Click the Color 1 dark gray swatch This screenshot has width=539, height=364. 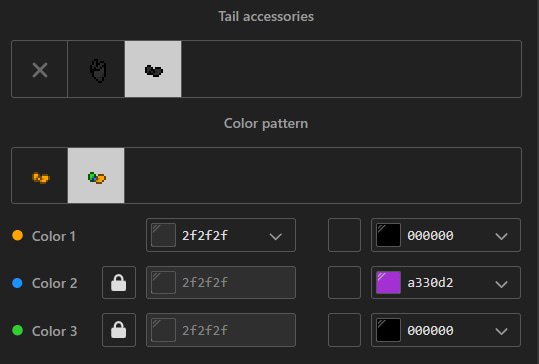(163, 235)
